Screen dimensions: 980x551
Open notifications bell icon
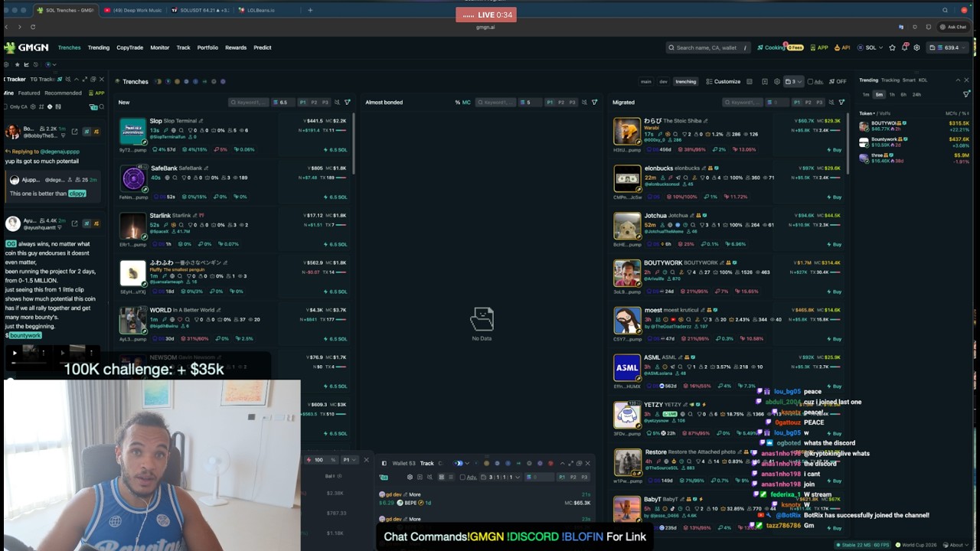905,47
